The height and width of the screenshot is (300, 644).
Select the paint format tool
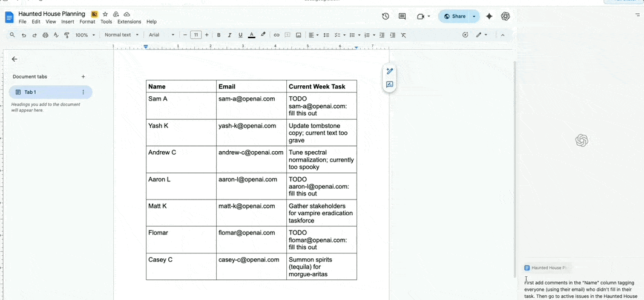click(67, 35)
